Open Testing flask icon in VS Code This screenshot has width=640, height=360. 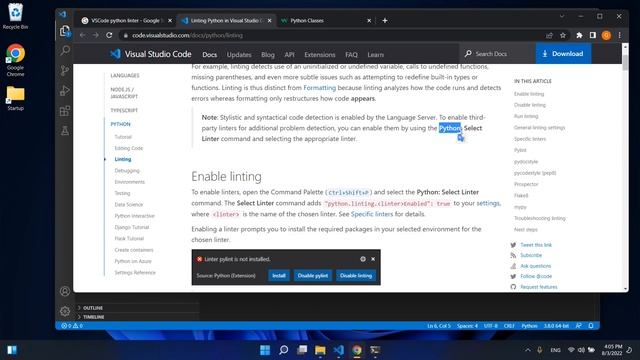click(x=64, y=131)
